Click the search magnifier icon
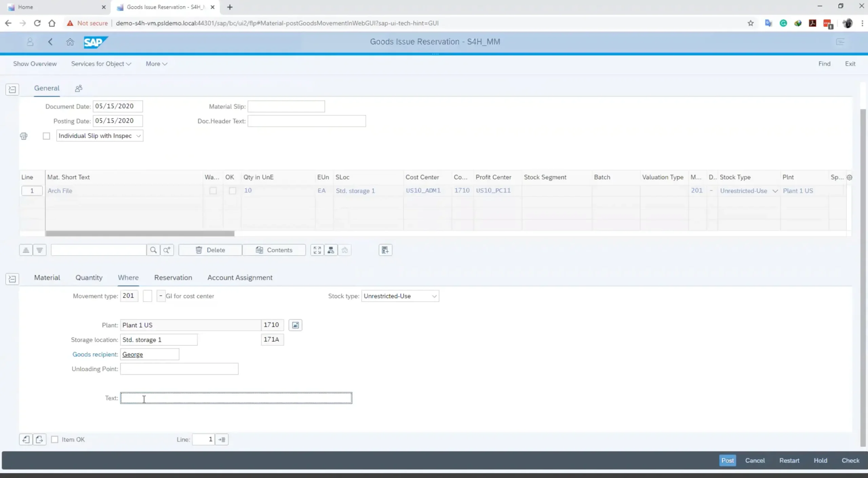Viewport: 868px width, 478px height. 153,250
